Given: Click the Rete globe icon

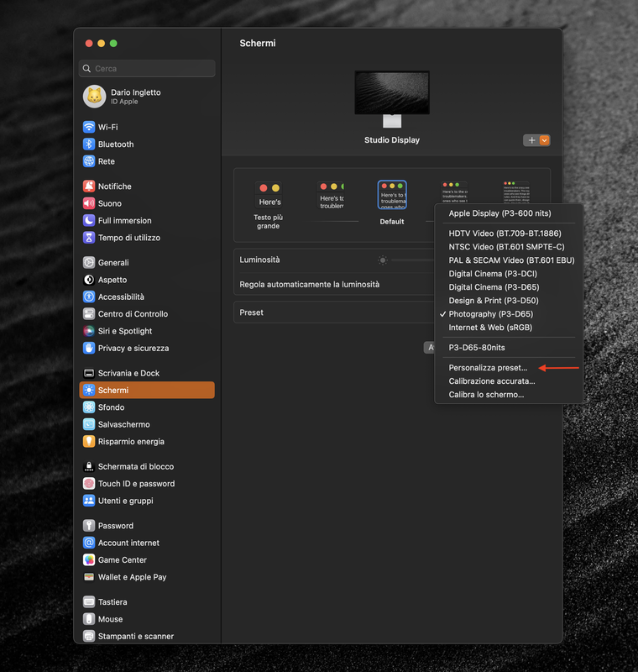Looking at the screenshot, I should (x=89, y=161).
